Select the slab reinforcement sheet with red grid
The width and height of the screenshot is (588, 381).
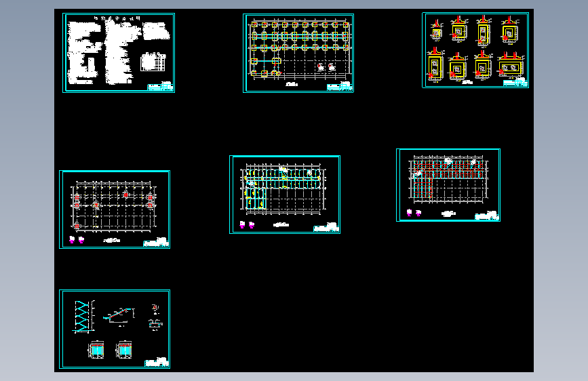click(448, 185)
